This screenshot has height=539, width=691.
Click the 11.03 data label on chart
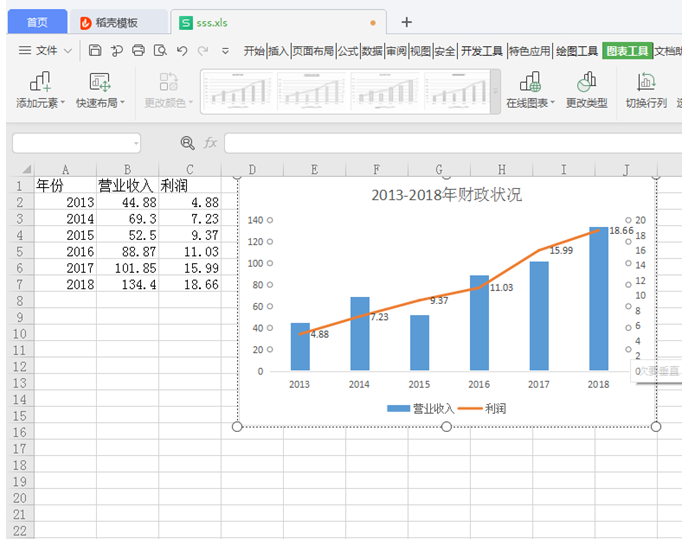tap(502, 288)
